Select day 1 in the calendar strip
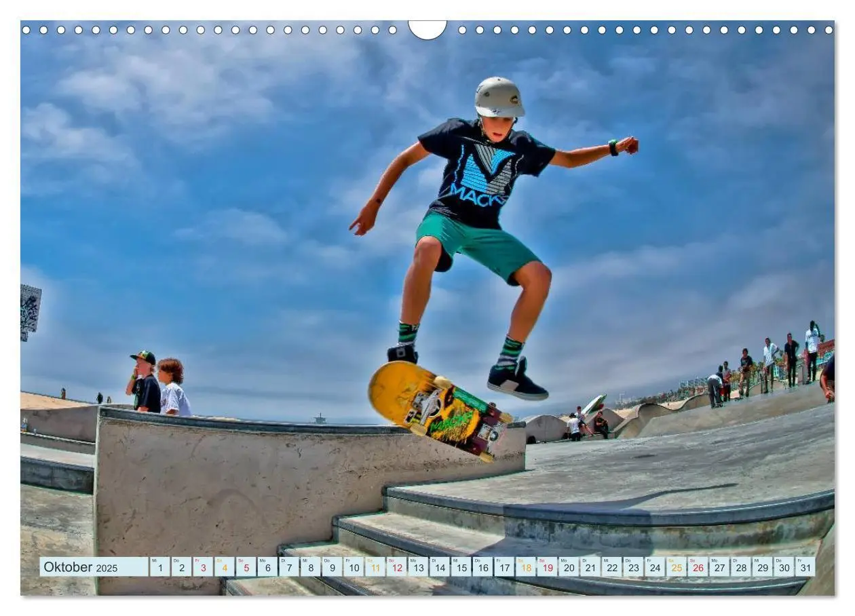Viewport: 855px width, 616px height. [159, 567]
